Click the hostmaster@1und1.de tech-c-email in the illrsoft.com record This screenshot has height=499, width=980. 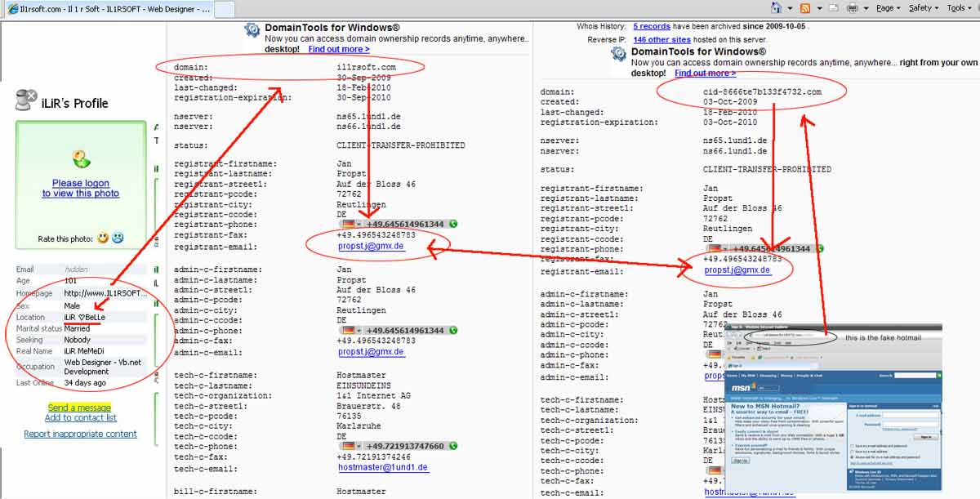click(383, 468)
